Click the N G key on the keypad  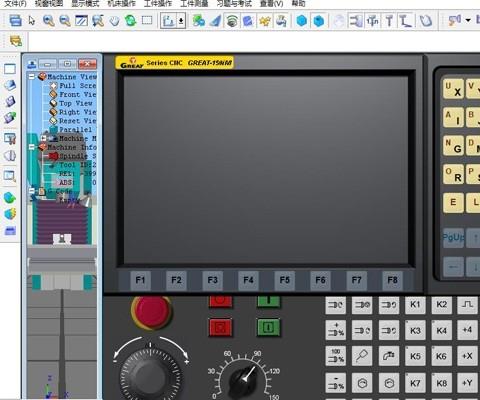coord(454,146)
